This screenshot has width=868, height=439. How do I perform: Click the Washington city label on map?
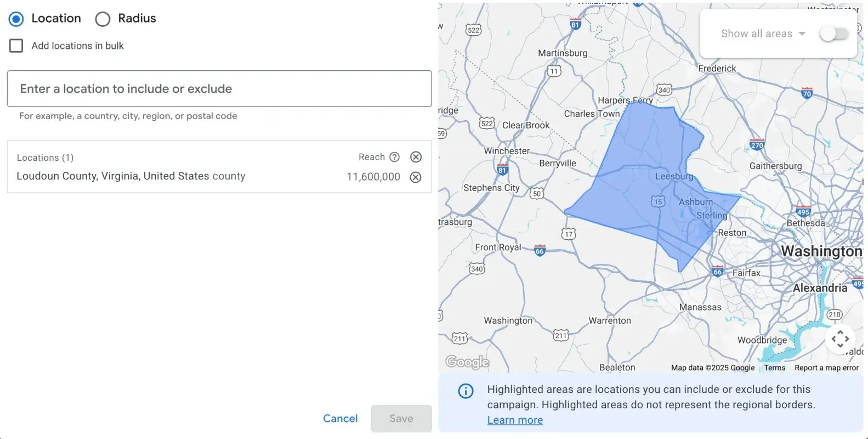point(821,251)
